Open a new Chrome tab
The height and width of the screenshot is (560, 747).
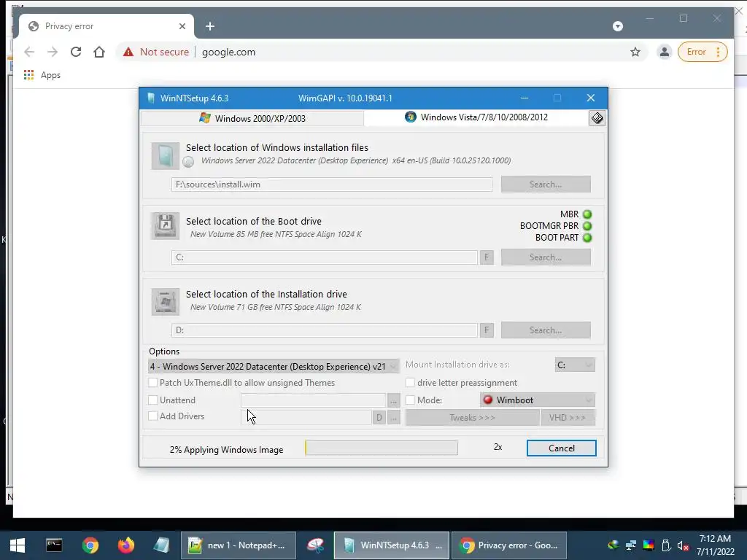tap(210, 26)
